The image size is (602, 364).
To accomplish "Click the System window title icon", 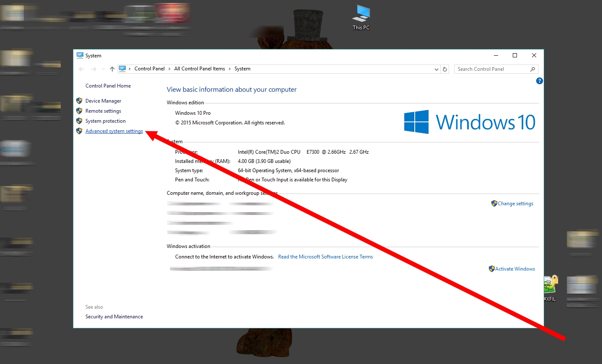I will click(x=80, y=55).
